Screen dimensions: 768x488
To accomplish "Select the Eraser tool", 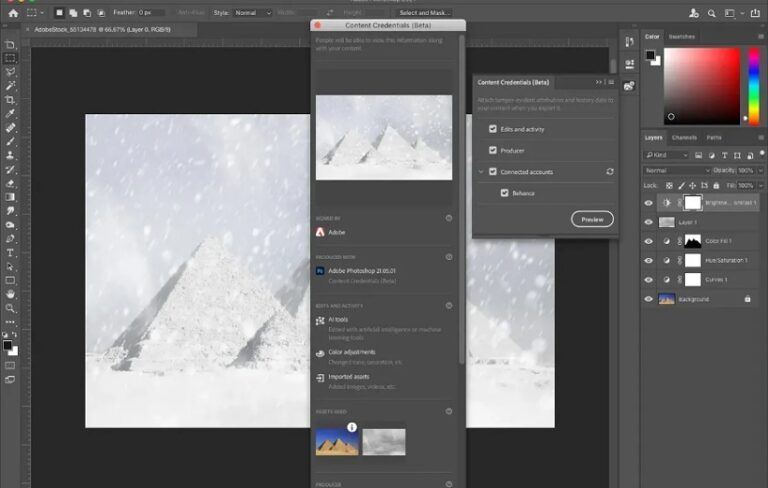I will tap(11, 184).
